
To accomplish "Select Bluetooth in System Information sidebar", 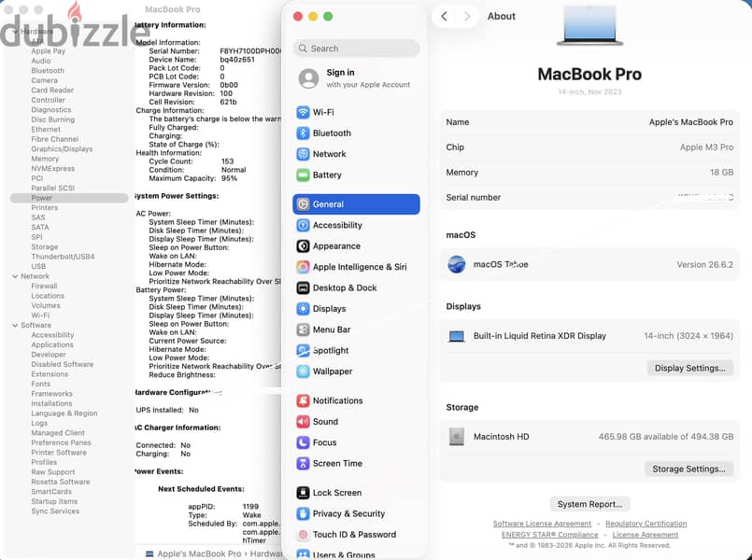I will tap(48, 70).
